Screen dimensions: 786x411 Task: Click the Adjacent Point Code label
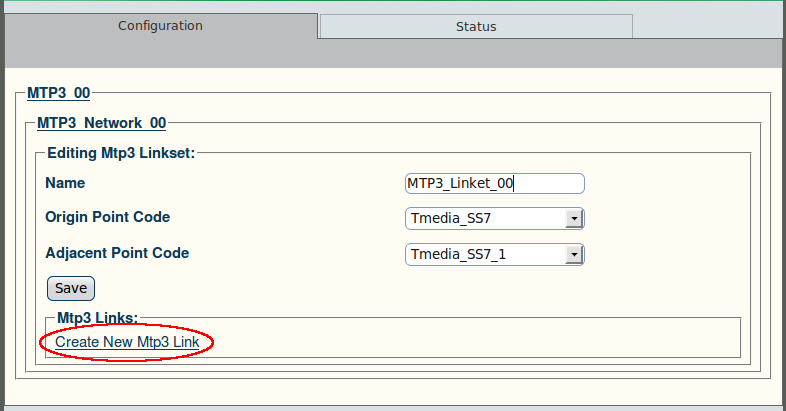tap(117, 253)
